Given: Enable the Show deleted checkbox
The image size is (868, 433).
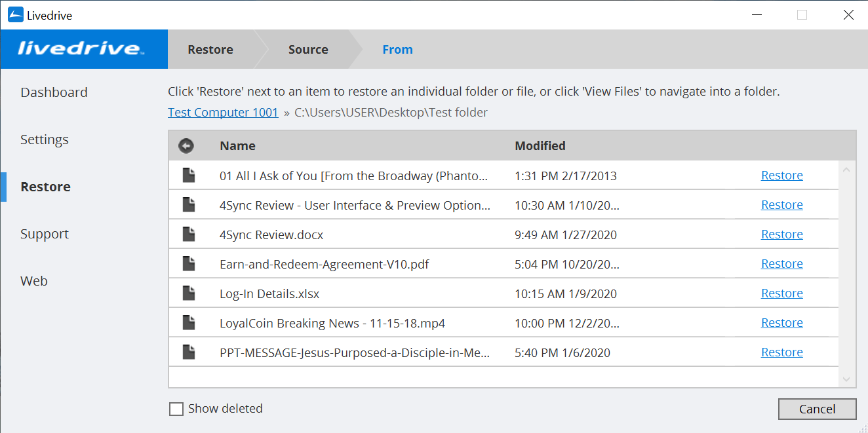Looking at the screenshot, I should [x=176, y=408].
